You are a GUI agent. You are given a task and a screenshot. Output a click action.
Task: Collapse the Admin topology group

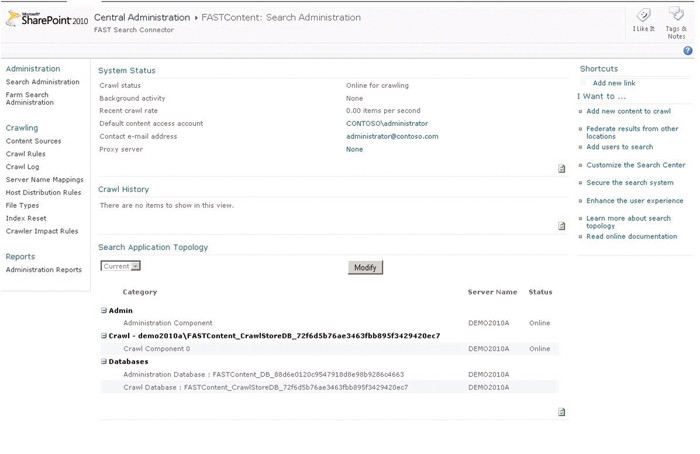[x=104, y=311]
